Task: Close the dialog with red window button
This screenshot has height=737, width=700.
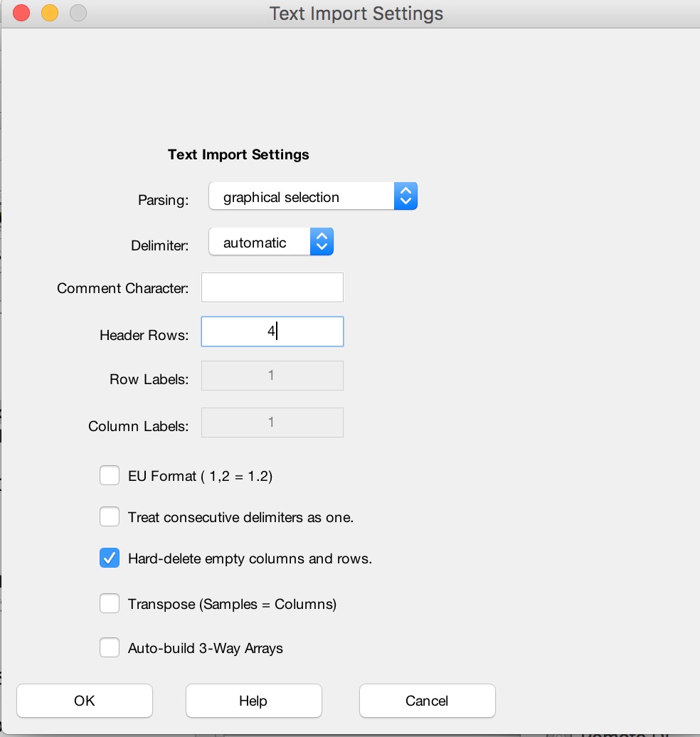Action: (x=21, y=13)
